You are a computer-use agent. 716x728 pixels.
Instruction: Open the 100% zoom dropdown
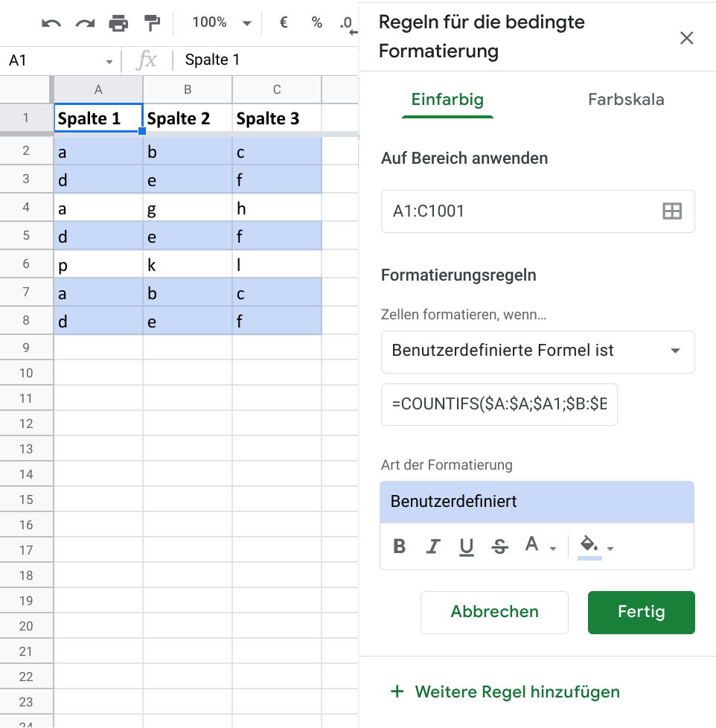222,22
